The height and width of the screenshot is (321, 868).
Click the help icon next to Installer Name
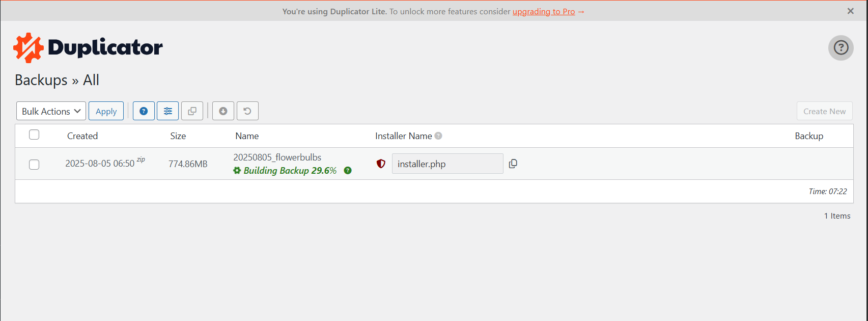tap(438, 136)
